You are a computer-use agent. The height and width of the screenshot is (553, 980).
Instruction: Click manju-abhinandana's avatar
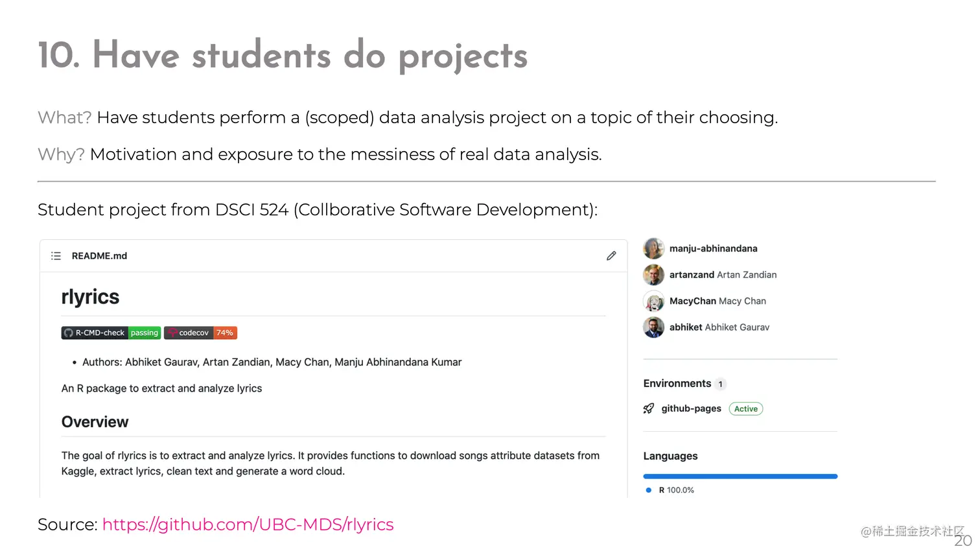[653, 248]
